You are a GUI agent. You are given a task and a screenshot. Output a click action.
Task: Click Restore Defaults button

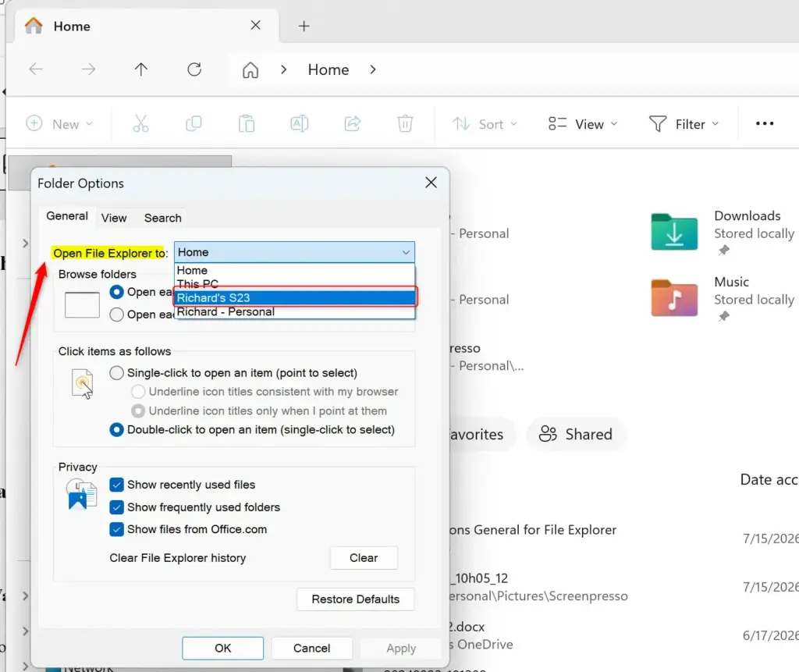coord(356,599)
